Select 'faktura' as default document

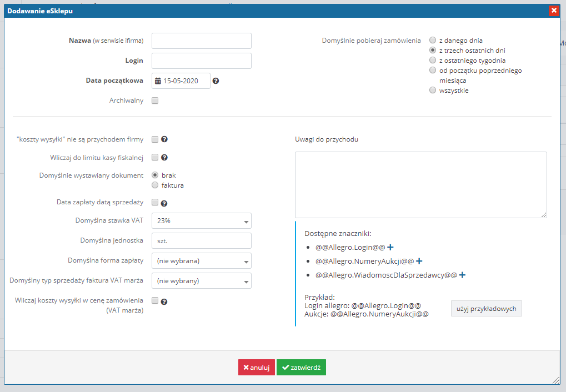(155, 185)
